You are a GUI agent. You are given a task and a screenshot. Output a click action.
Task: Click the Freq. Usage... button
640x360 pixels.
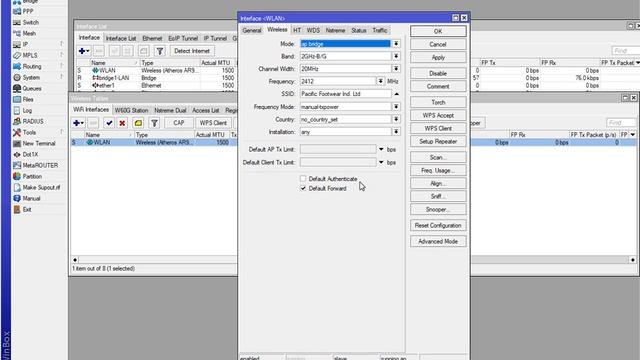tap(438, 171)
